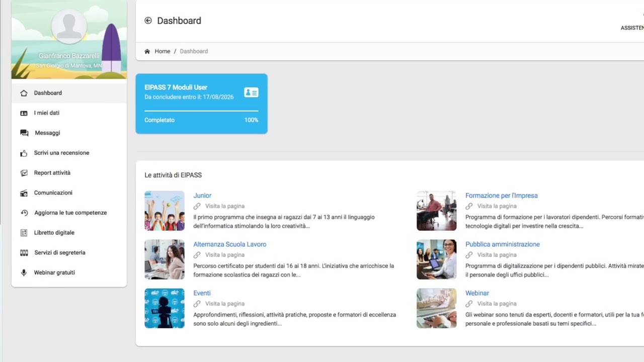Screen dimensions: 644x362
Task: Click the Home breadcrumb link
Action: click(x=163, y=51)
